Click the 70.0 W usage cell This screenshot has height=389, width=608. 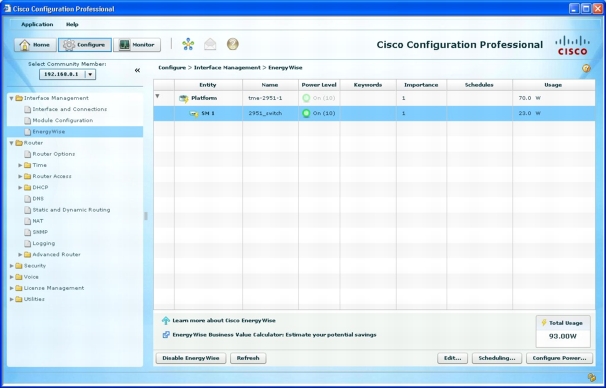click(x=553, y=98)
